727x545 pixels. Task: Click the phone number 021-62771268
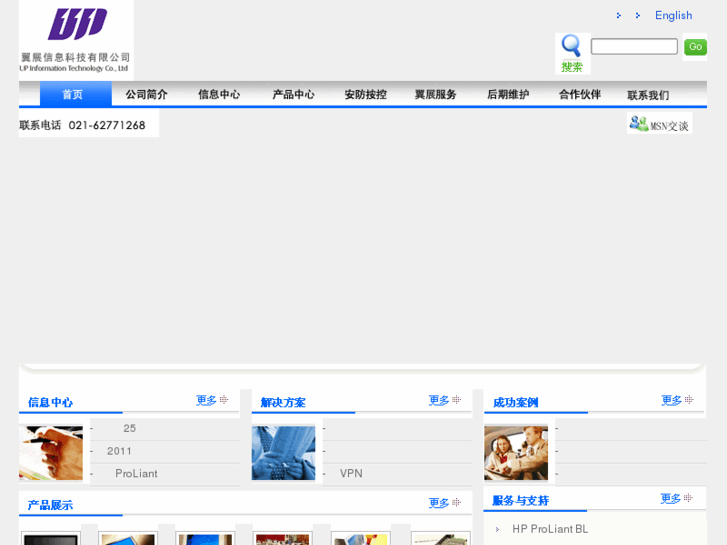coord(107,125)
